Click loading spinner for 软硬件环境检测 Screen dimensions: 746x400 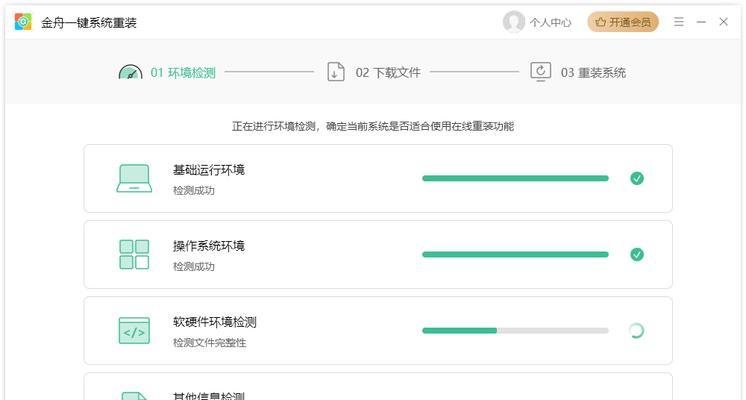pyautogui.click(x=637, y=331)
